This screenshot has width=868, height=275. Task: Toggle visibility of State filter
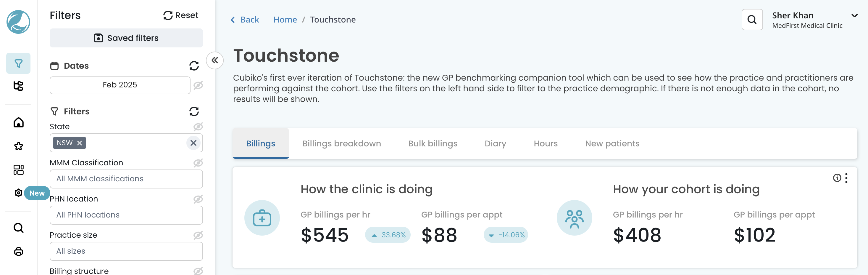[198, 127]
